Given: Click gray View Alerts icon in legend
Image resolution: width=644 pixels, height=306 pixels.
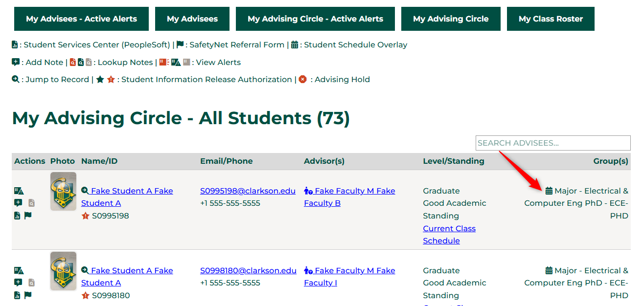Looking at the screenshot, I should (186, 62).
